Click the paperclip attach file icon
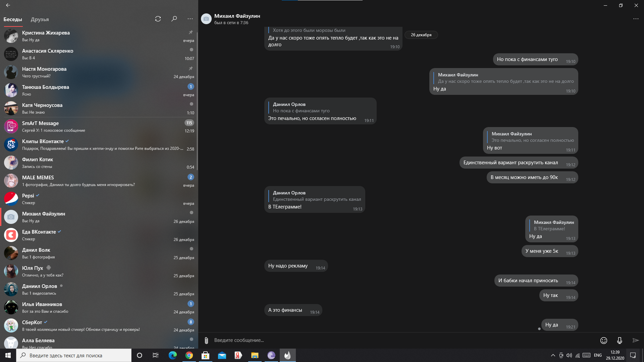The height and width of the screenshot is (362, 644). 206,341
